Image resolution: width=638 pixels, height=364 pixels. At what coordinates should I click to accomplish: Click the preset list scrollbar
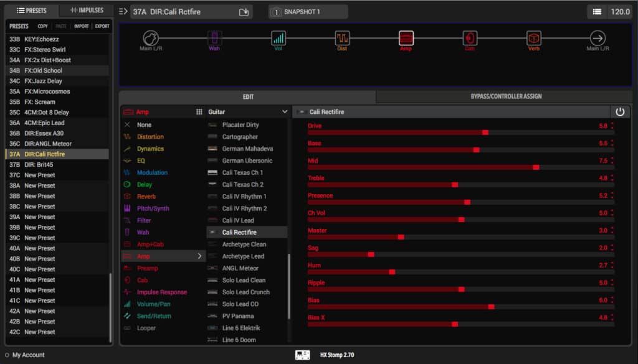pos(110,307)
